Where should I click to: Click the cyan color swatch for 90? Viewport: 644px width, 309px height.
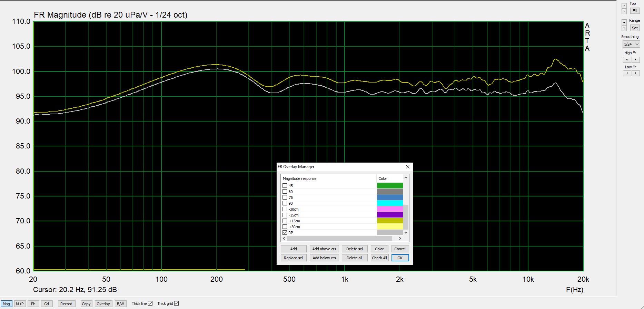(390, 203)
